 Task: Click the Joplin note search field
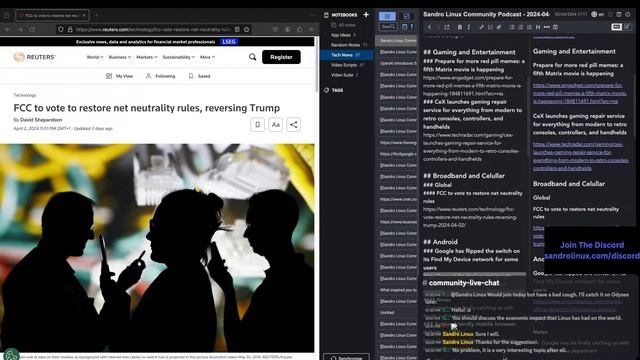[x=388, y=27]
